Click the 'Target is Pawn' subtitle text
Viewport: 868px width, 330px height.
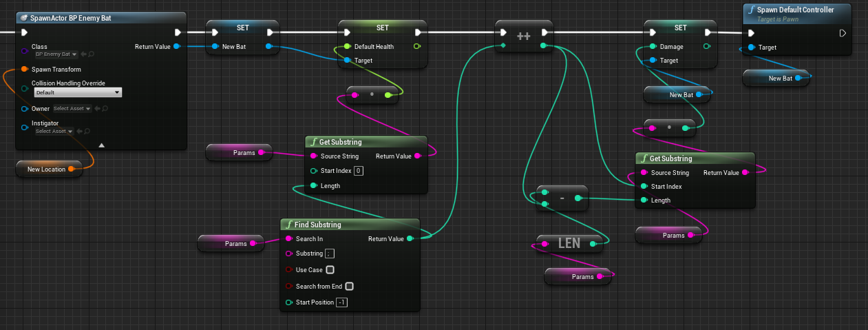click(x=778, y=19)
